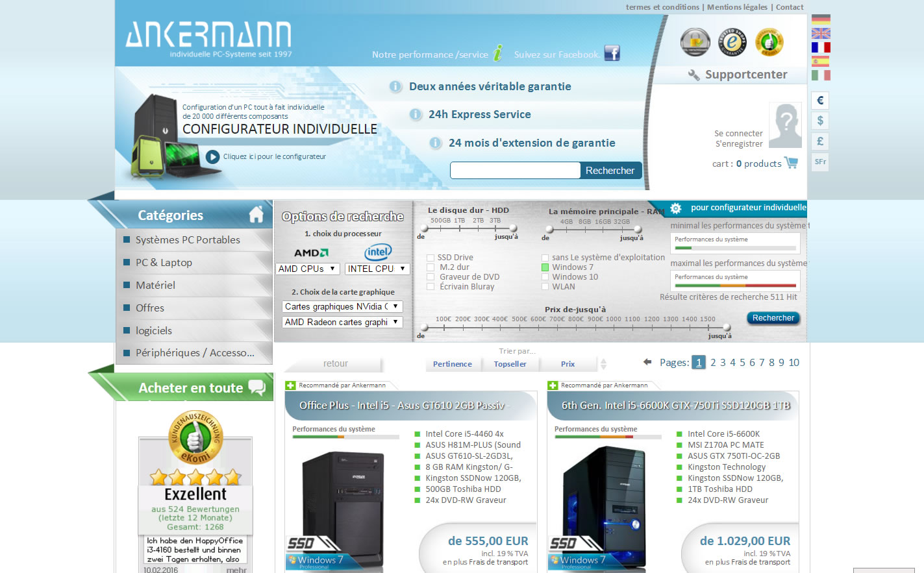Click the grey padlock security badge
The image size is (924, 573).
[x=695, y=42]
